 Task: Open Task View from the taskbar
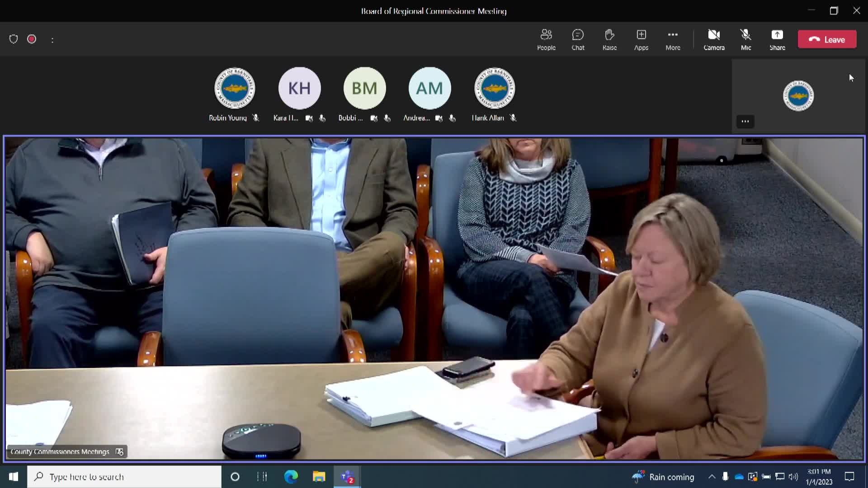[x=261, y=477]
